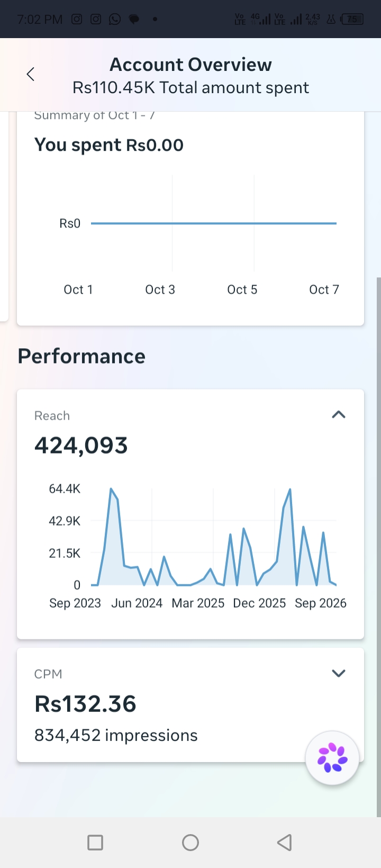
Task: Tap the page scrollbar on right edge
Action: pyautogui.click(x=378, y=547)
